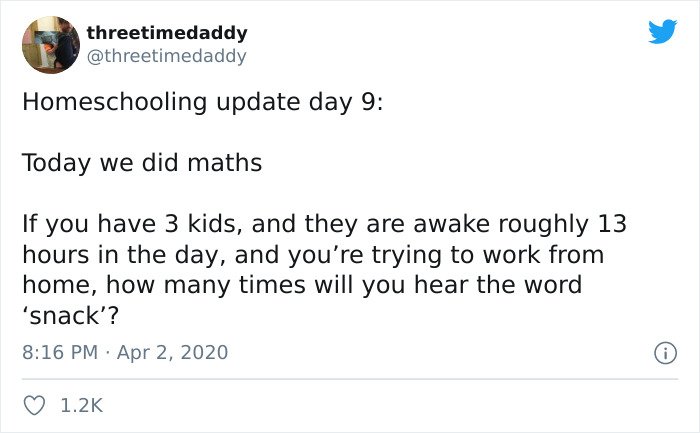Click the 8:16 PM timestamp
Viewport: 700px width, 433px height.
60,352
